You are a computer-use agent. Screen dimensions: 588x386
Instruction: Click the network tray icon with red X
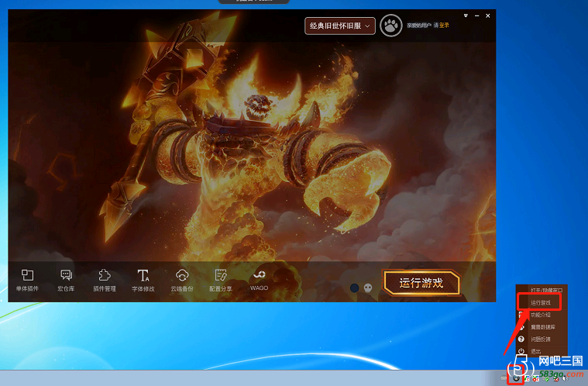pos(555,379)
